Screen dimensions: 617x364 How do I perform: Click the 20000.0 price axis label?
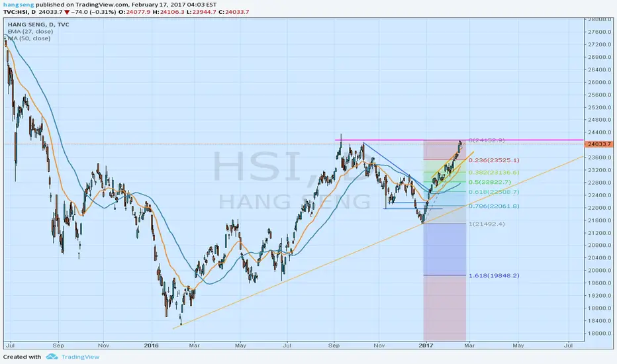pos(600,270)
